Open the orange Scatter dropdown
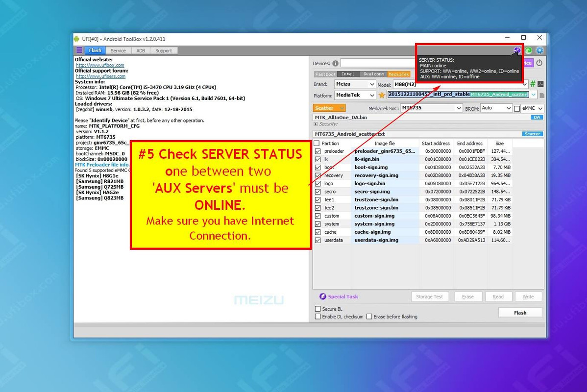 click(x=329, y=108)
